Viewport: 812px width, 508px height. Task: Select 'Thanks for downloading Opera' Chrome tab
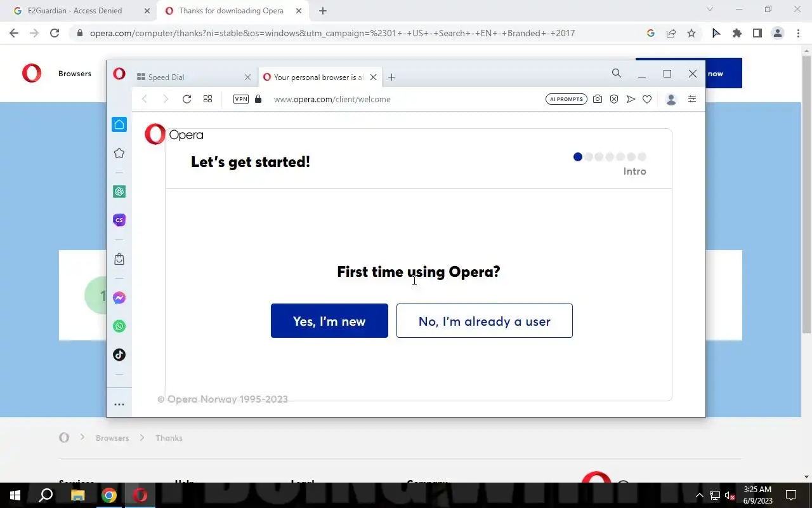pyautogui.click(x=232, y=11)
